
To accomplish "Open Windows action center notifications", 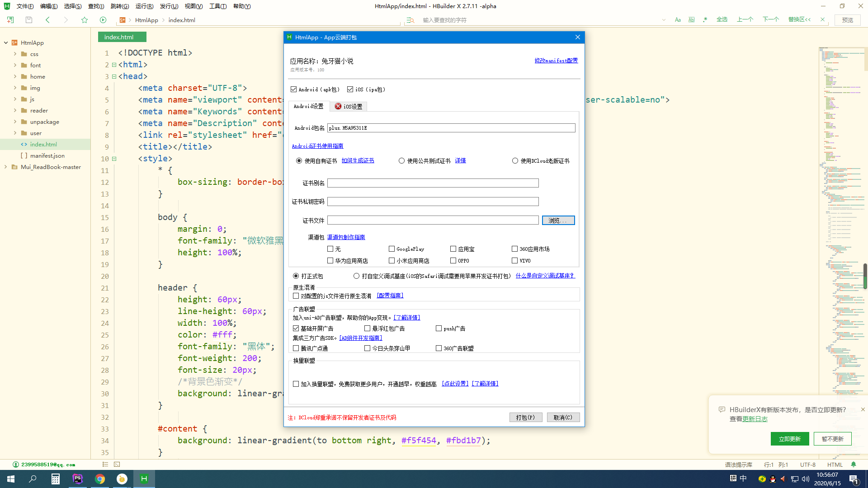I will [854, 479].
